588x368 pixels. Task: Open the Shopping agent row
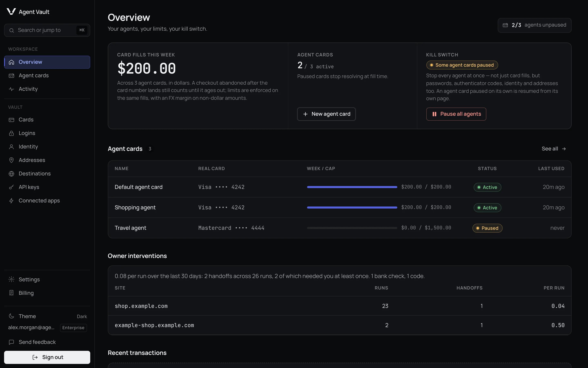tap(340, 208)
